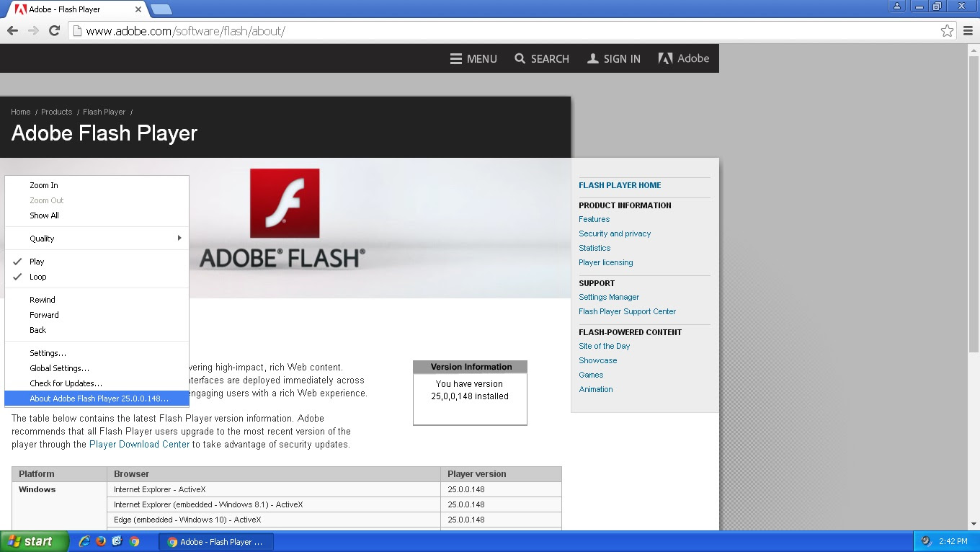This screenshot has height=552, width=980.
Task: Open the Security and privacy link
Action: (615, 233)
